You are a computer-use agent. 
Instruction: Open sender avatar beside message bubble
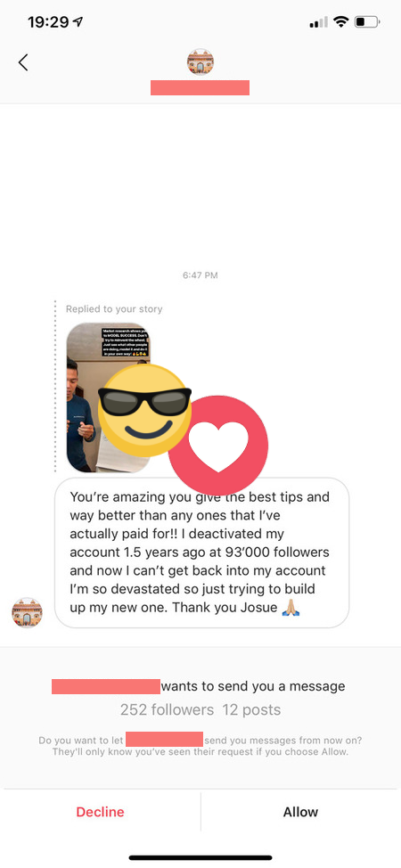27,612
